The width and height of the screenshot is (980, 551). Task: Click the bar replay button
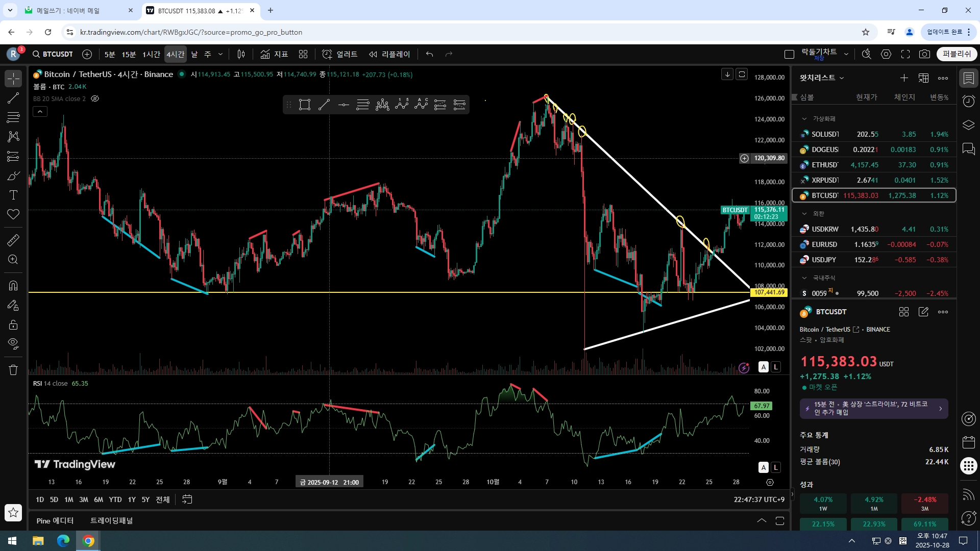click(x=389, y=54)
